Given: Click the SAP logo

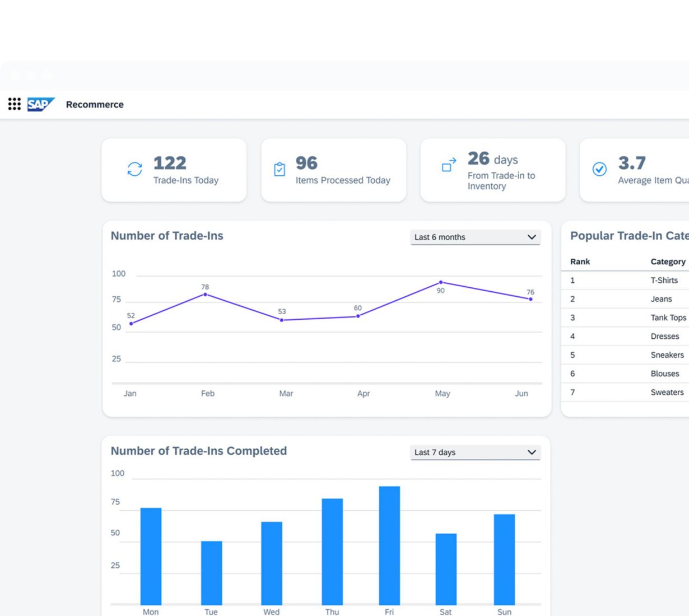Looking at the screenshot, I should [40, 104].
